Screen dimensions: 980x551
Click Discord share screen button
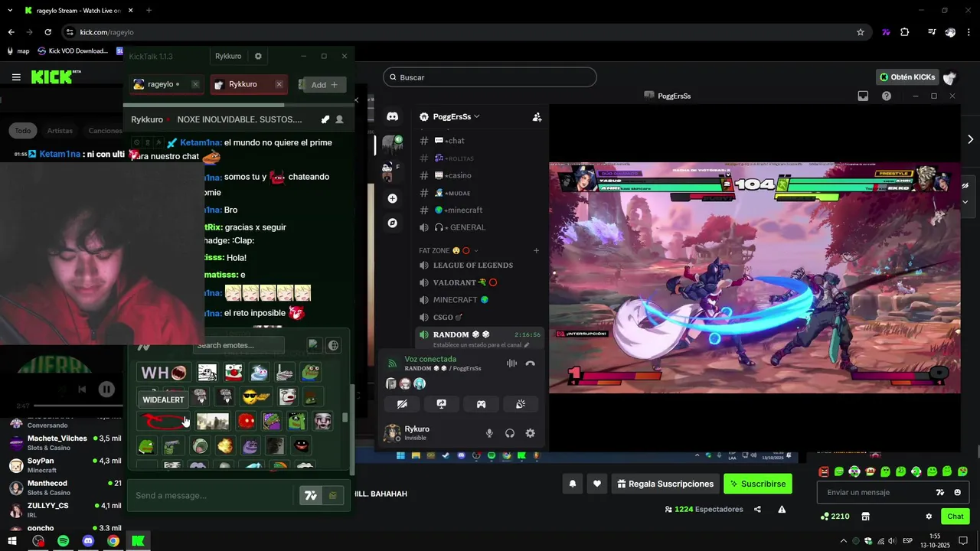[x=441, y=404]
